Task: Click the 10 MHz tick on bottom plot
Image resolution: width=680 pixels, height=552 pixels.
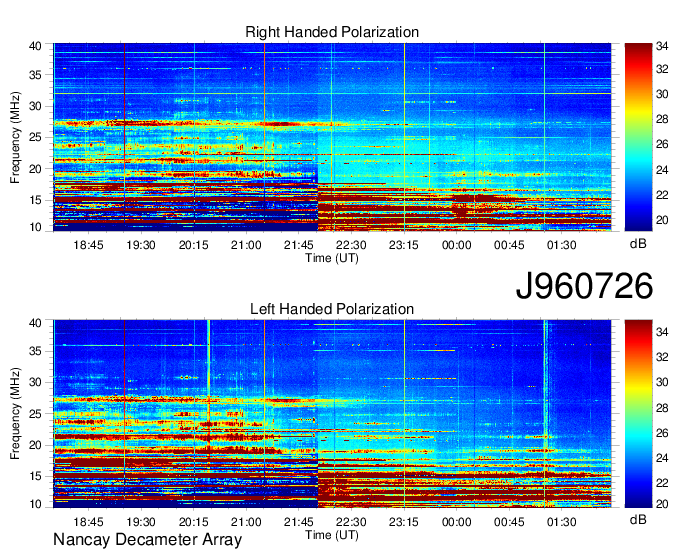Action: click(x=35, y=504)
